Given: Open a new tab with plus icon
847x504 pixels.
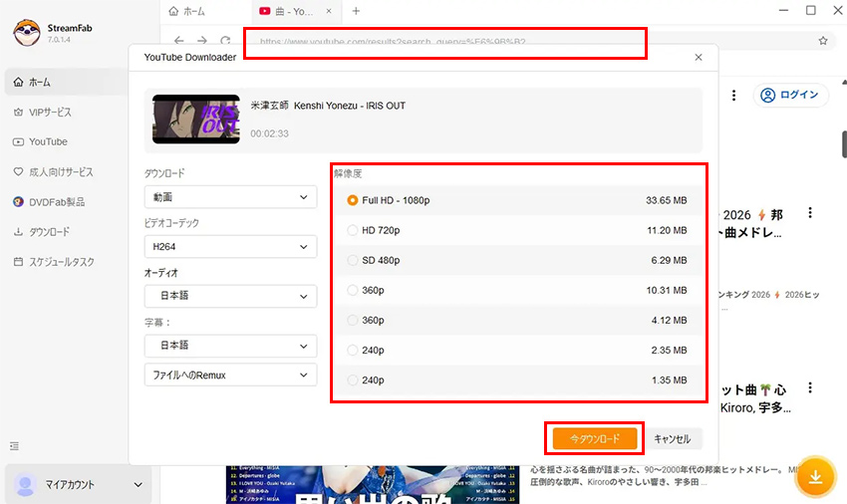Looking at the screenshot, I should click(x=356, y=11).
